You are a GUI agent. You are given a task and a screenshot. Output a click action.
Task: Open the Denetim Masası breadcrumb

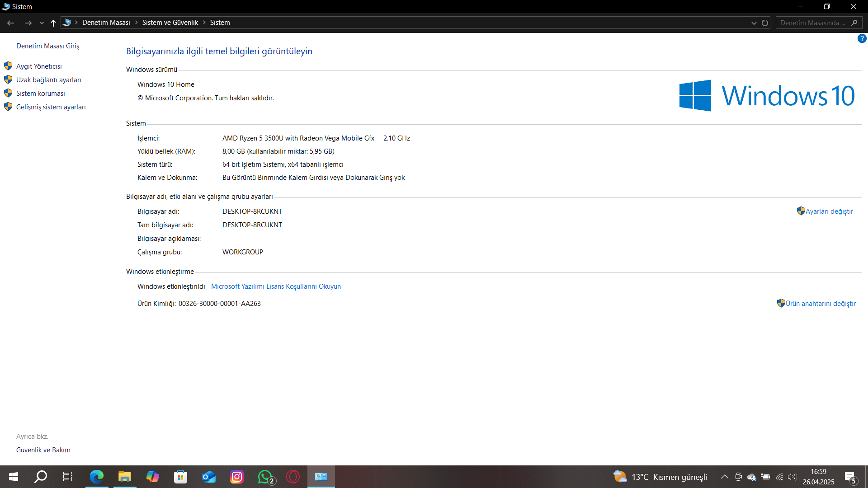(x=106, y=23)
